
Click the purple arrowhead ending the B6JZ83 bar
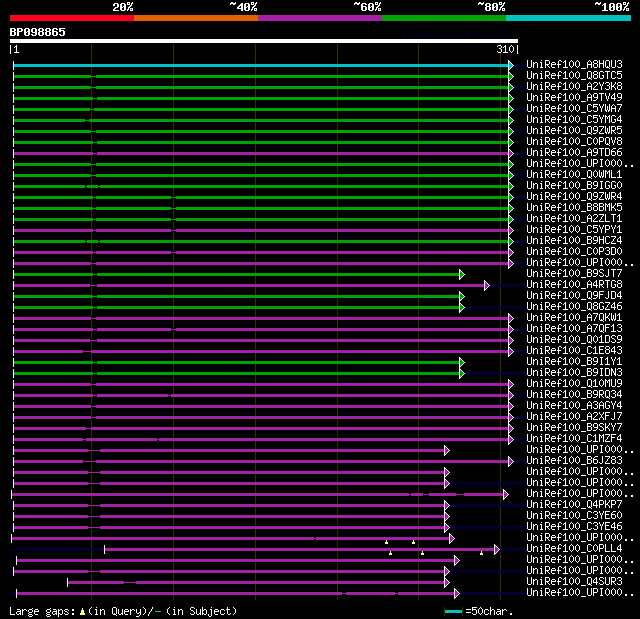[x=511, y=461]
